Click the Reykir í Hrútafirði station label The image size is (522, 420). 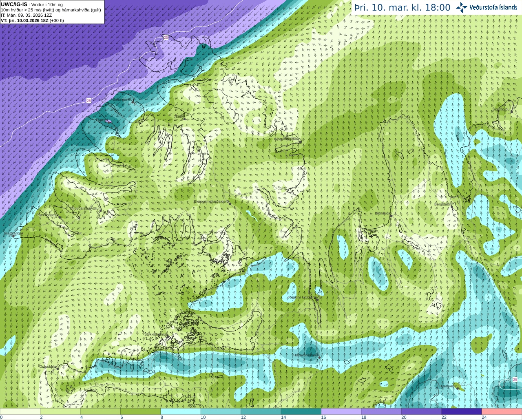pos(302,297)
